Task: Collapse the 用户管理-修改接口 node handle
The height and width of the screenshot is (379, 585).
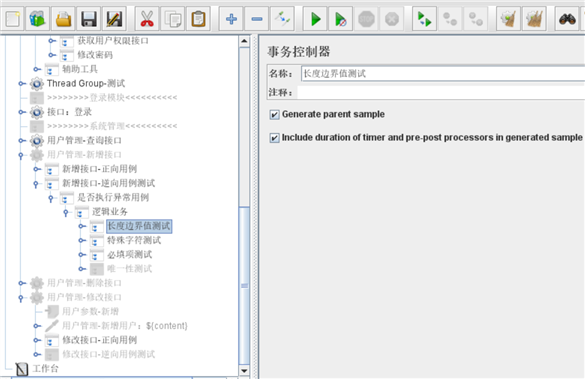Action: pyautogui.click(x=21, y=298)
